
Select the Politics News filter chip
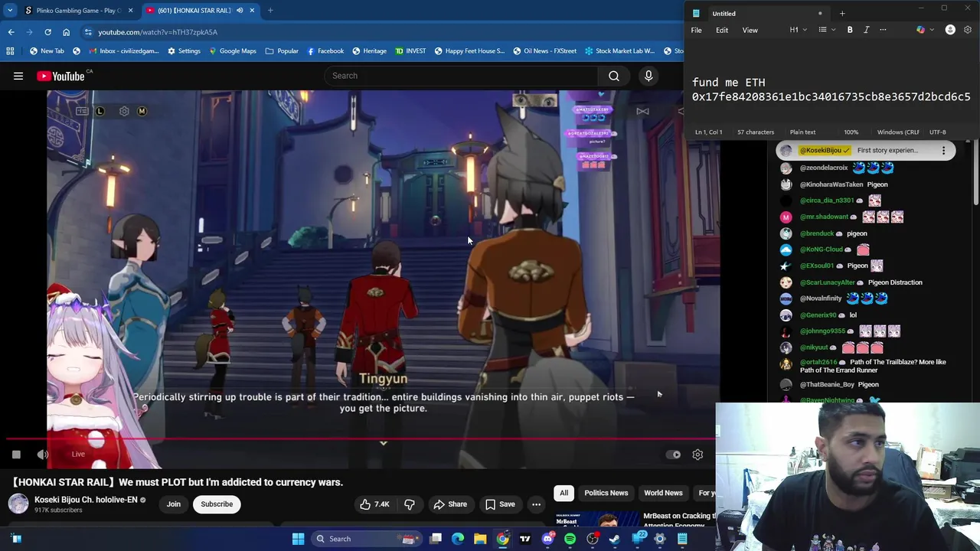606,493
